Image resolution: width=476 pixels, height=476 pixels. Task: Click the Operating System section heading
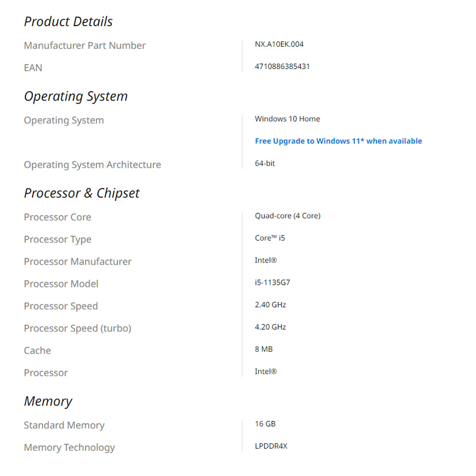coord(76,97)
